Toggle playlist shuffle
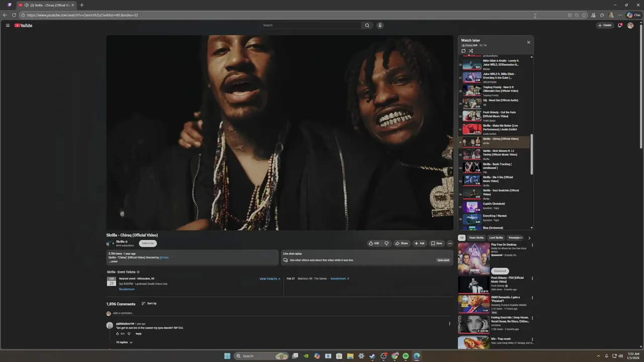Screen dimensions: 644x362 pyautogui.click(x=471, y=51)
